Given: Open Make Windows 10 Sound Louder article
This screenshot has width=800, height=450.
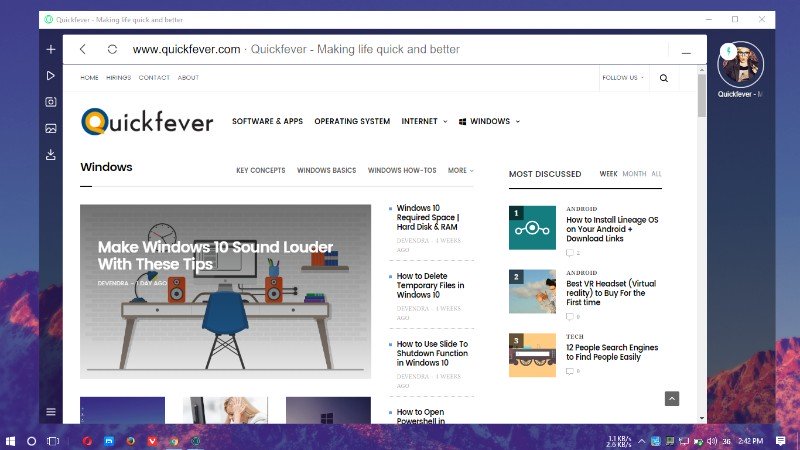Looking at the screenshot, I should [215, 255].
